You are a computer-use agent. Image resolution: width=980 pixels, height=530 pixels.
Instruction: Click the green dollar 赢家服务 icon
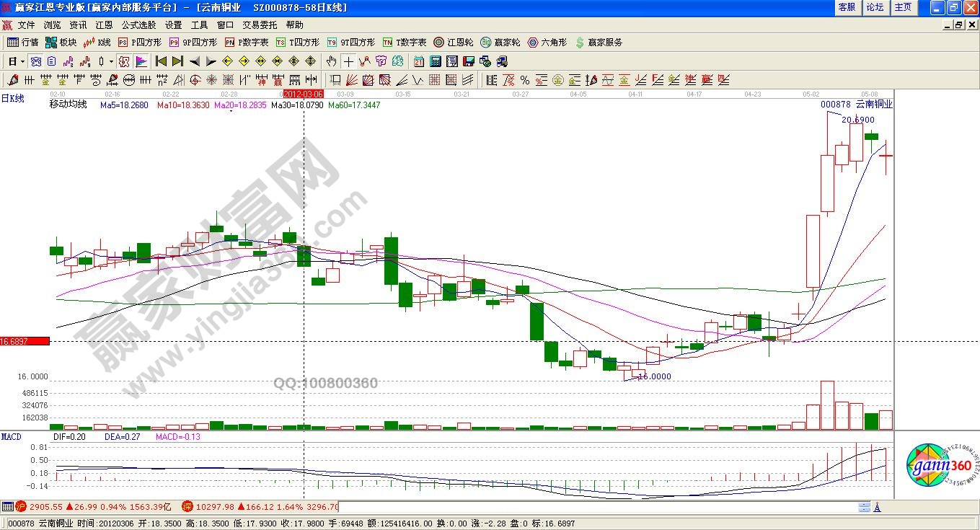[x=599, y=43]
